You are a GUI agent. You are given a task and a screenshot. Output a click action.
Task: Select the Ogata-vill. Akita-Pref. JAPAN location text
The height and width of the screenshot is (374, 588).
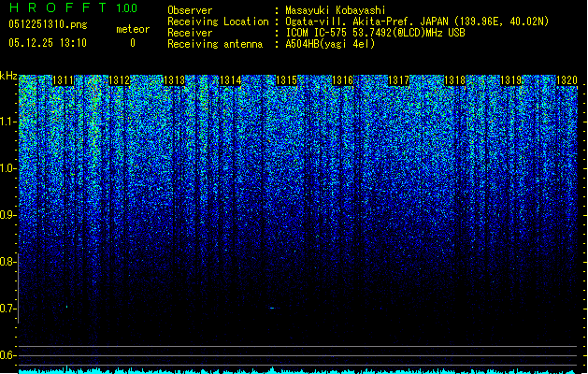417,22
